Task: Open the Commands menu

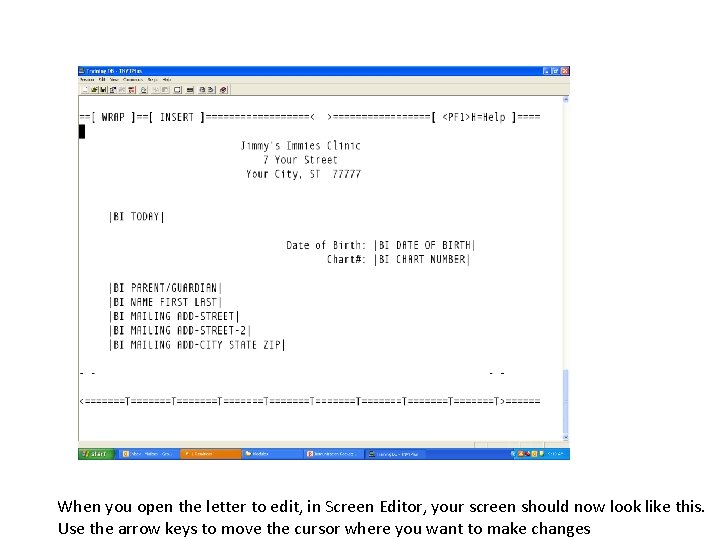Action: [133, 79]
